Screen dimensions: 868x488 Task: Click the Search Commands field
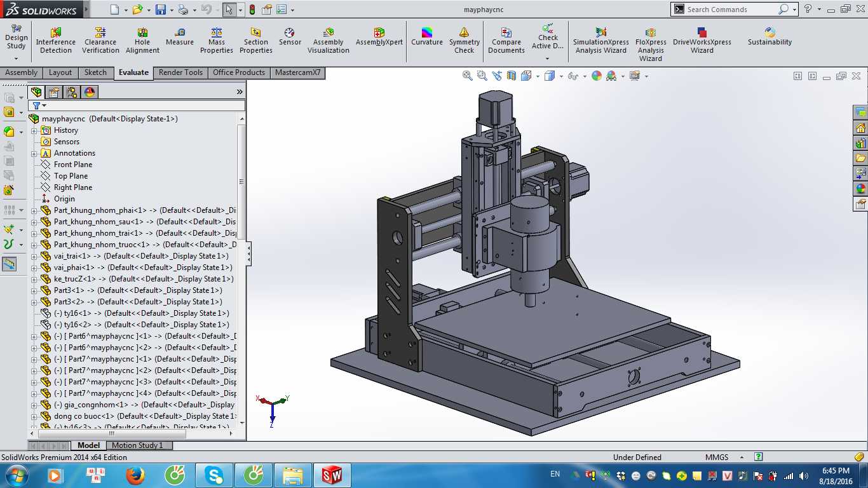731,10
